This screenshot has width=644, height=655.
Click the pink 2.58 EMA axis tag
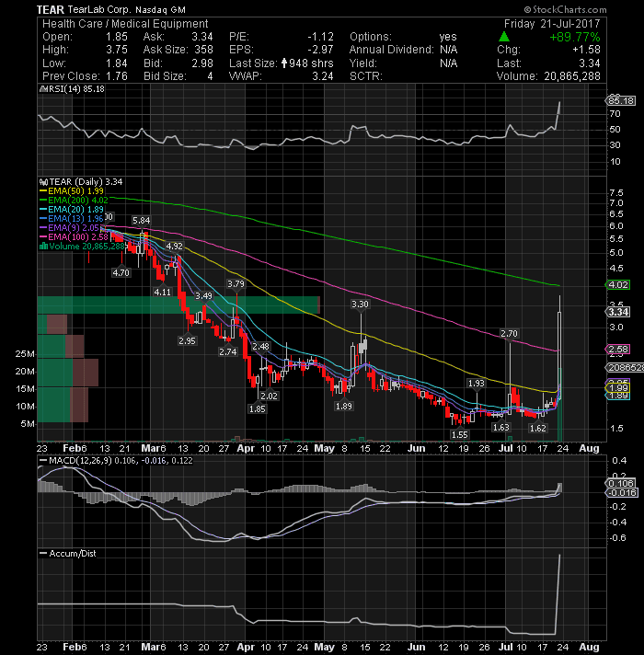(618, 350)
